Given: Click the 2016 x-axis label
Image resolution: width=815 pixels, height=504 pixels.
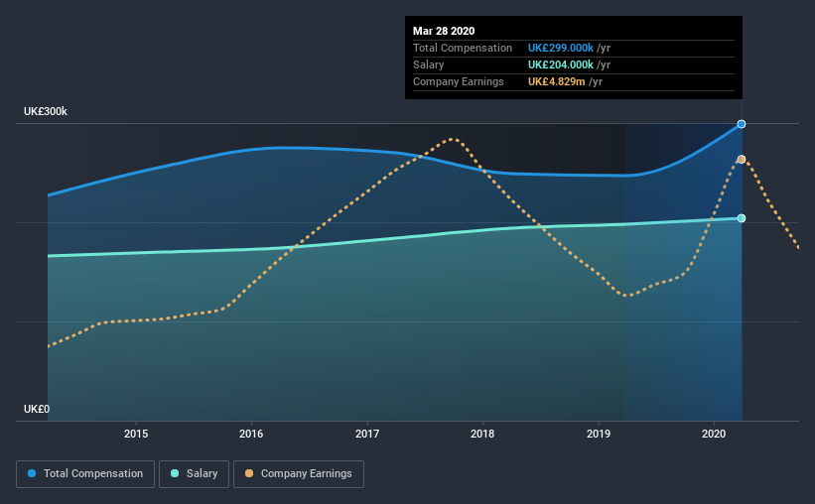Looking at the screenshot, I should tap(251, 434).
